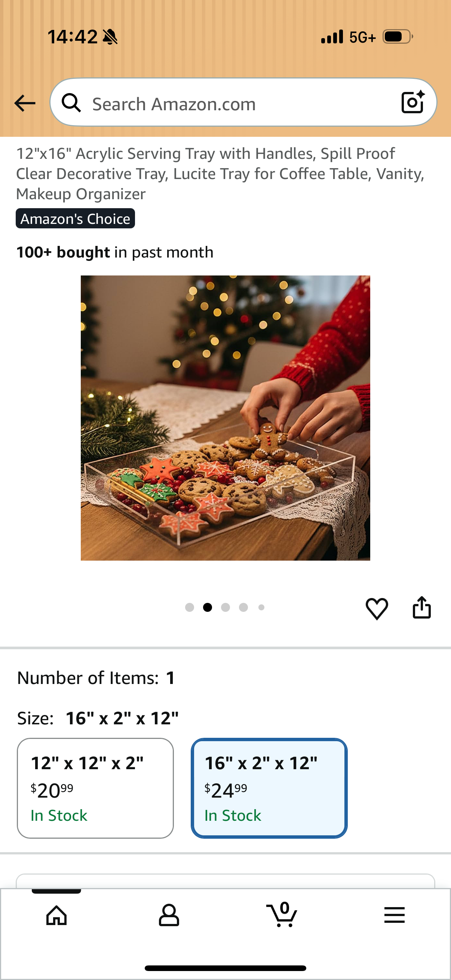Tap the back arrow icon
Viewport: 451px width, 980px height.
(x=25, y=103)
